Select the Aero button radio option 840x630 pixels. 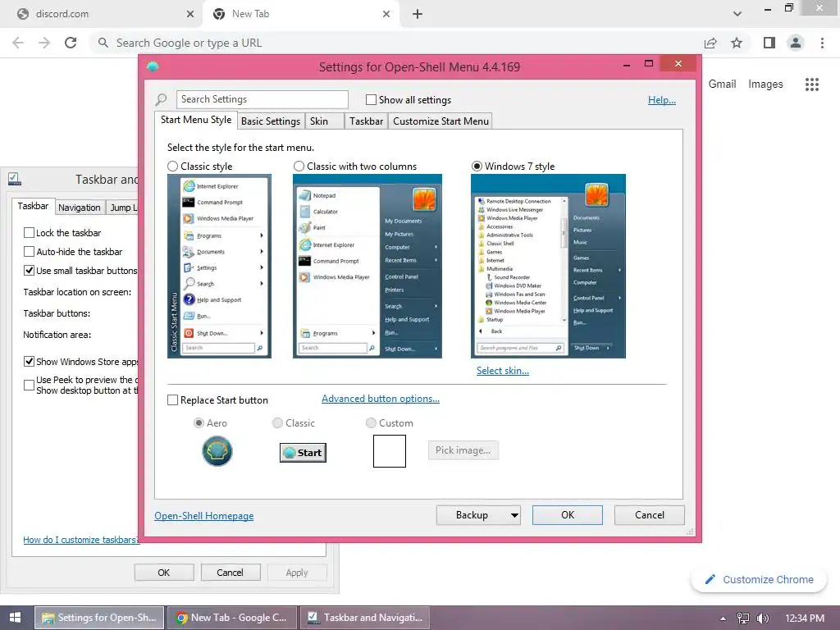[199, 423]
